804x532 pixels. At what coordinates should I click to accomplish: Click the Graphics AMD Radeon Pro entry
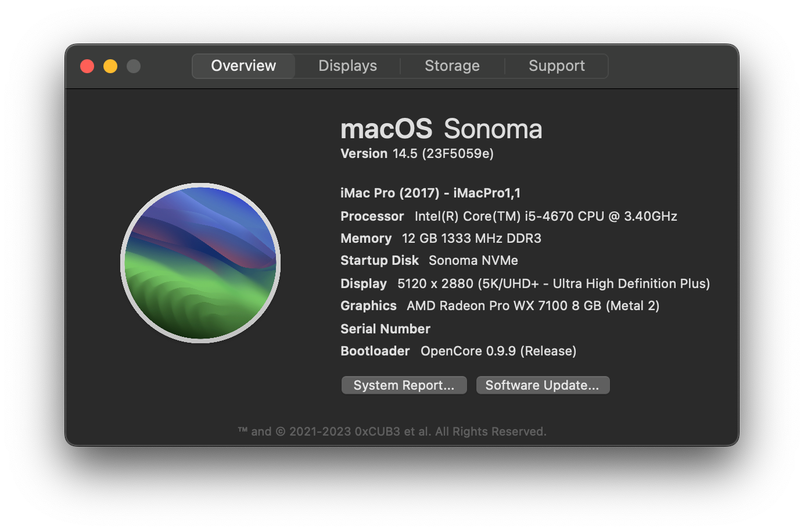[x=500, y=305]
